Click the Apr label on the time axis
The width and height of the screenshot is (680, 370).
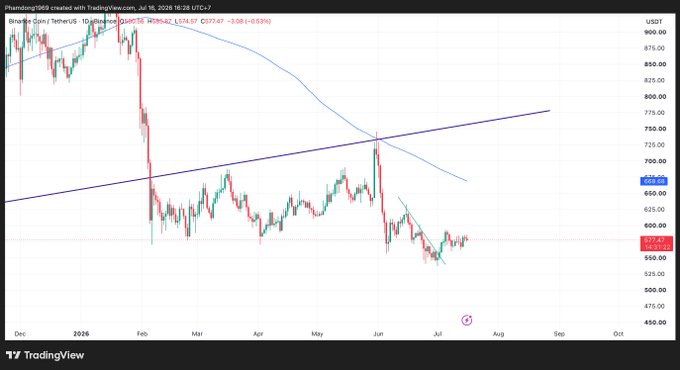[258, 334]
